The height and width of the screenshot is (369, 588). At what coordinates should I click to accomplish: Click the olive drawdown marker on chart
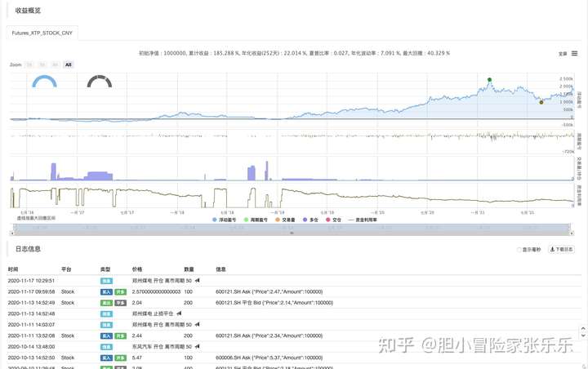tap(541, 101)
